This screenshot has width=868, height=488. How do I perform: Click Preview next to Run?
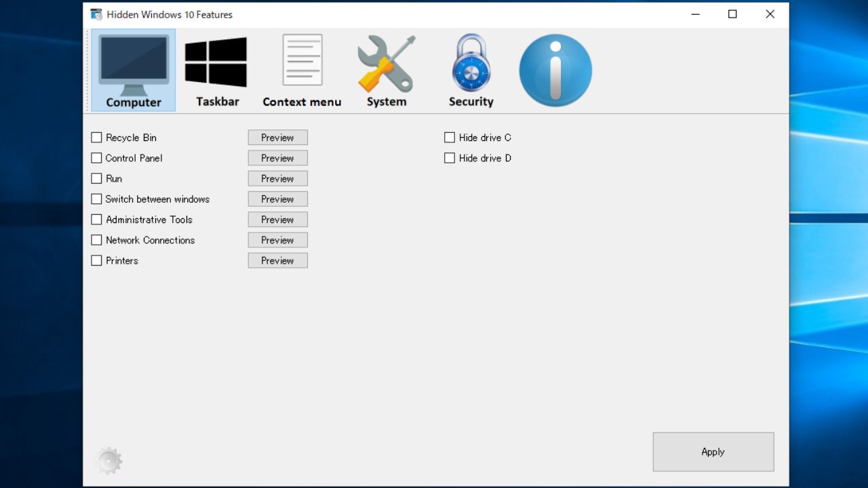click(278, 178)
